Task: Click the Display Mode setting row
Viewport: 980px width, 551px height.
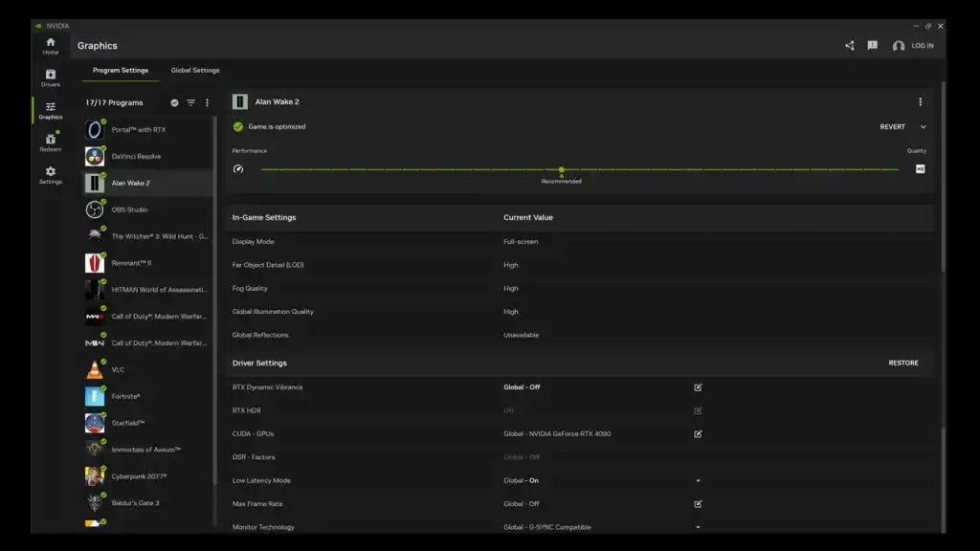Action: click(x=580, y=241)
